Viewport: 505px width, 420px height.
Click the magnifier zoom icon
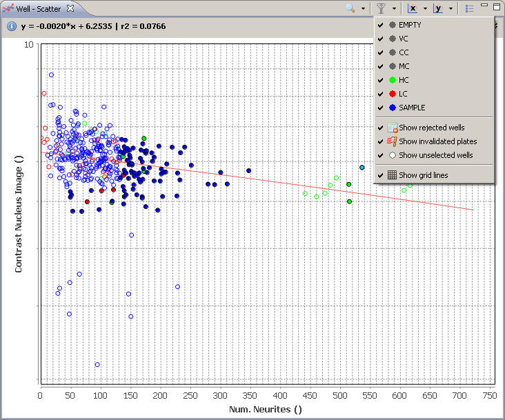tap(350, 8)
